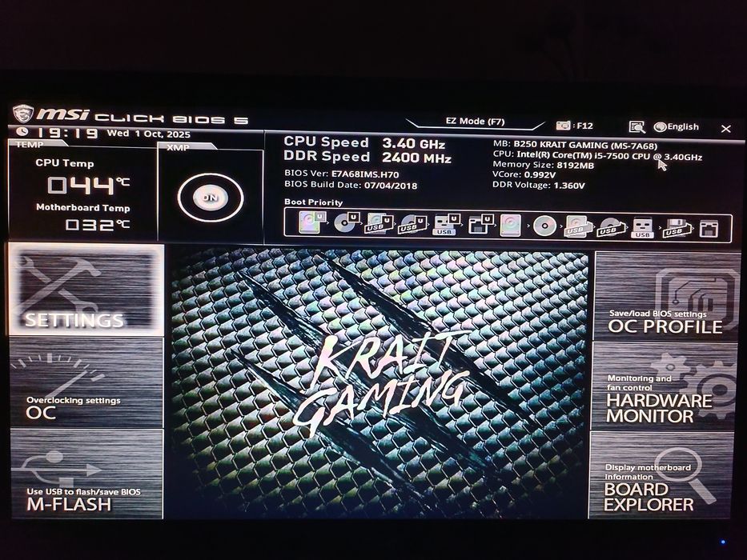The height and width of the screenshot is (560, 747).
Task: Select the XMP tab label
Action: point(179,148)
